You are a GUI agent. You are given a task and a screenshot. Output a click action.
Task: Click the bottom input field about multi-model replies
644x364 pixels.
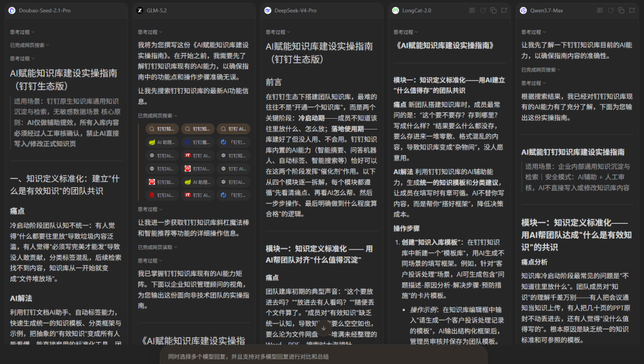tap(323, 356)
